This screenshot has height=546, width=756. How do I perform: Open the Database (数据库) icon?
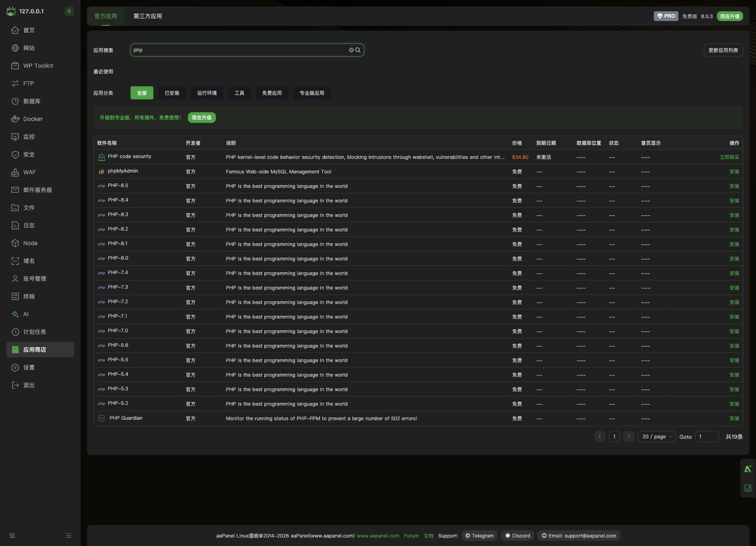15,101
